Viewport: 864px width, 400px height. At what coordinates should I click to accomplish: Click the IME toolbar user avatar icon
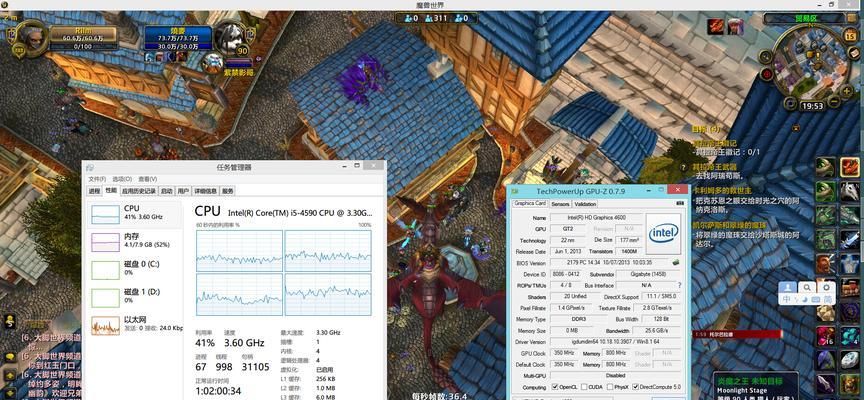789,287
